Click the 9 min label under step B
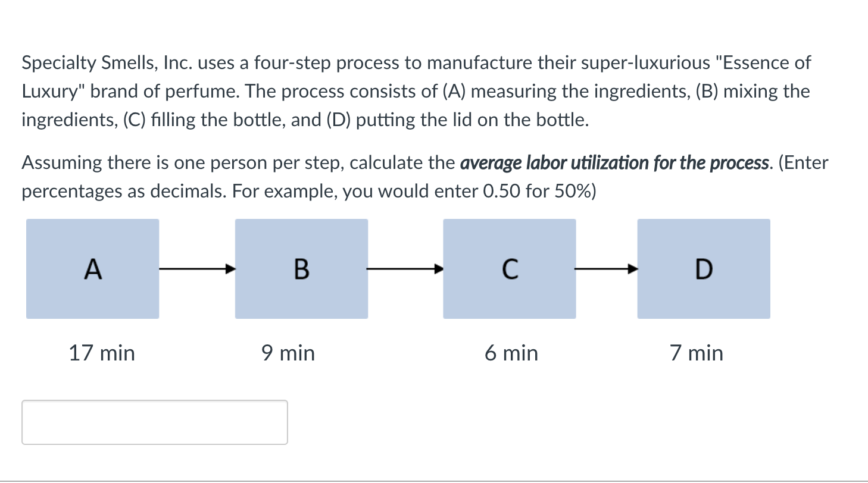This screenshot has height=483, width=868. [288, 353]
